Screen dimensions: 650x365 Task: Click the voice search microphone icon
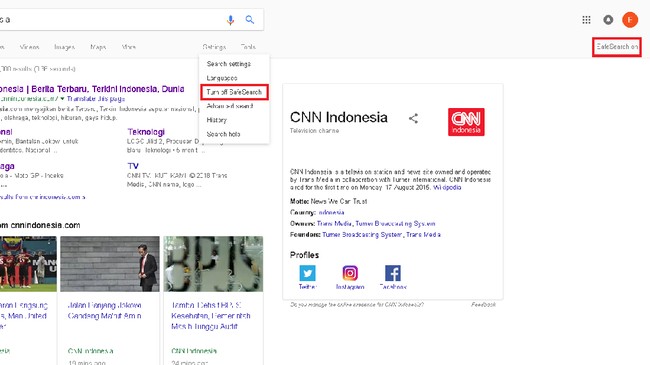[230, 19]
